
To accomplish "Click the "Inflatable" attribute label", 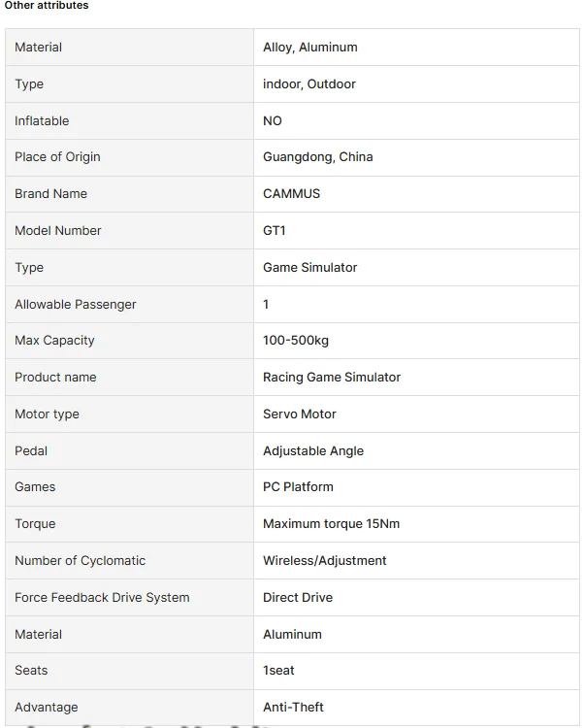I will tap(42, 121).
